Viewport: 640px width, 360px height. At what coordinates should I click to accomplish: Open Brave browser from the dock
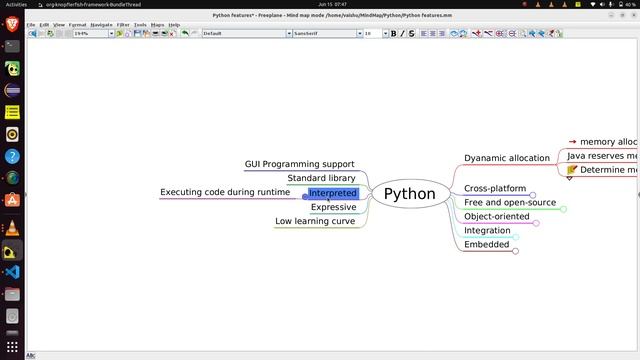(x=12, y=24)
